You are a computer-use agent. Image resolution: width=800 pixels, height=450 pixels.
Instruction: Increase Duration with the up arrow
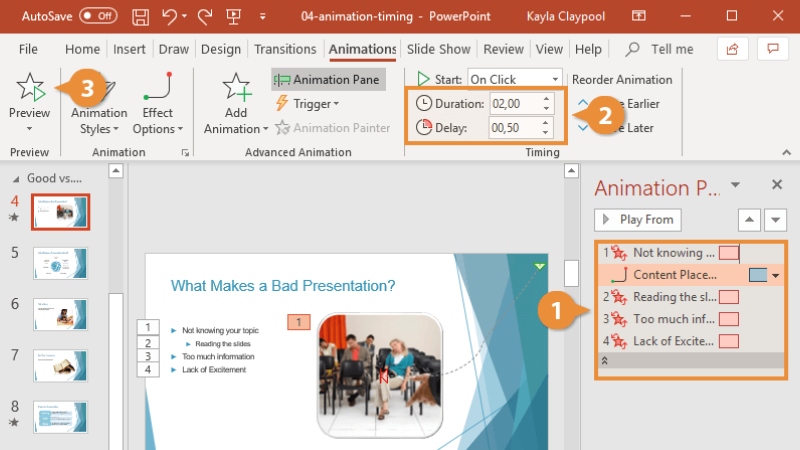(546, 98)
